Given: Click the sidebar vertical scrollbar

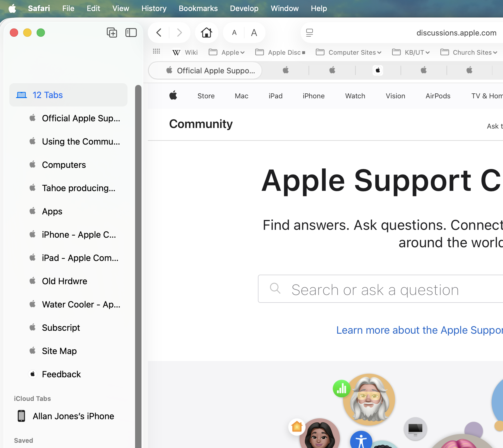Looking at the screenshot, I should pos(138,266).
